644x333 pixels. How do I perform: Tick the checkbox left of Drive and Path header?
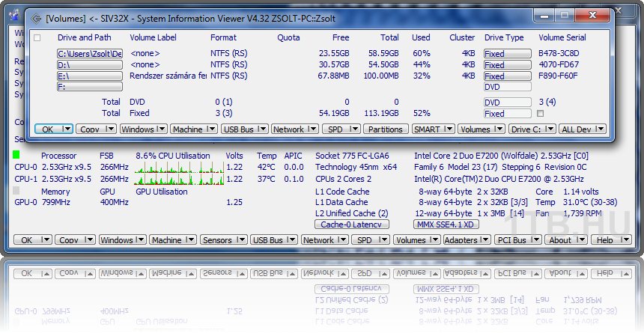pyautogui.click(x=37, y=37)
